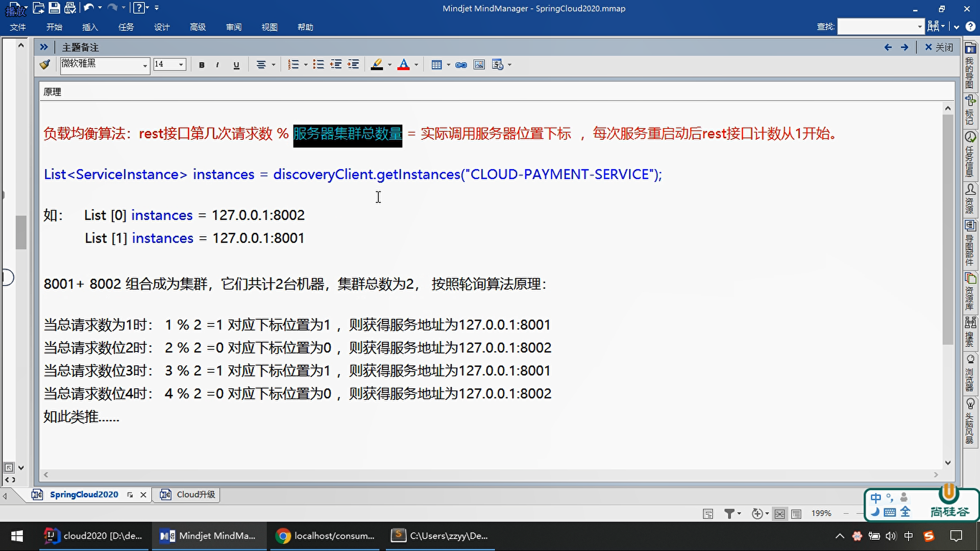This screenshot has height=551, width=980.
Task: Apply numbered list formatting
Action: tap(293, 65)
